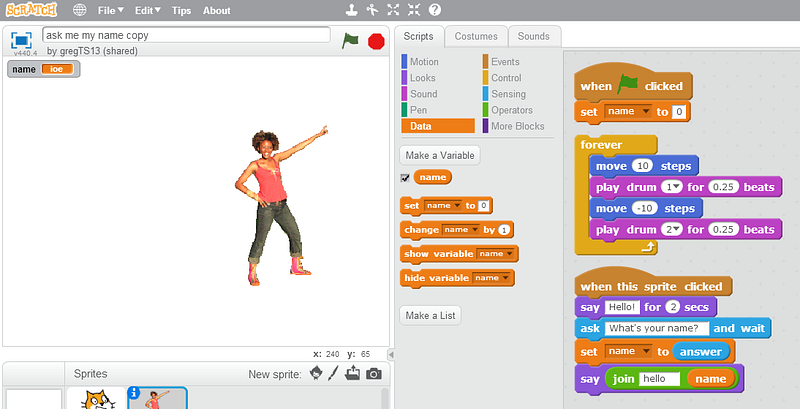Open dropdown in show variable block
The image size is (800, 409).
[x=495, y=253]
